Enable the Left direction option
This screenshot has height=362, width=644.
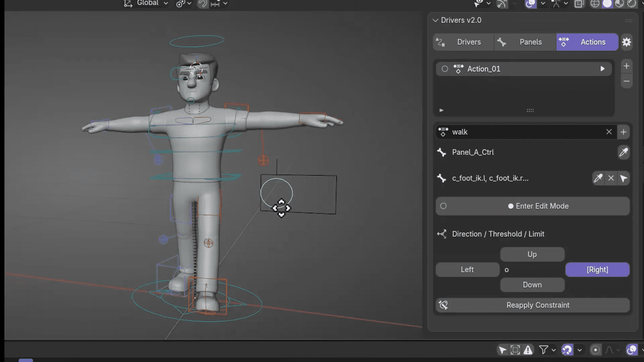tap(467, 269)
